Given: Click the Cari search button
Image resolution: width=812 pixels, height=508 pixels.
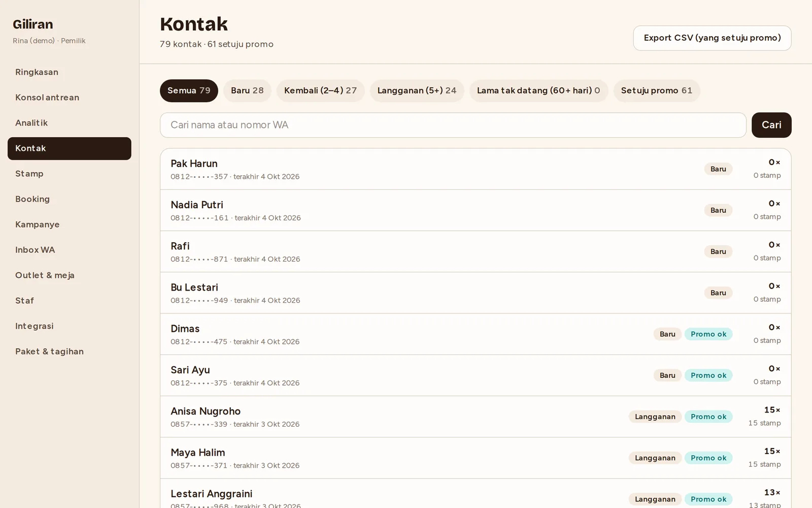Looking at the screenshot, I should coord(771,125).
